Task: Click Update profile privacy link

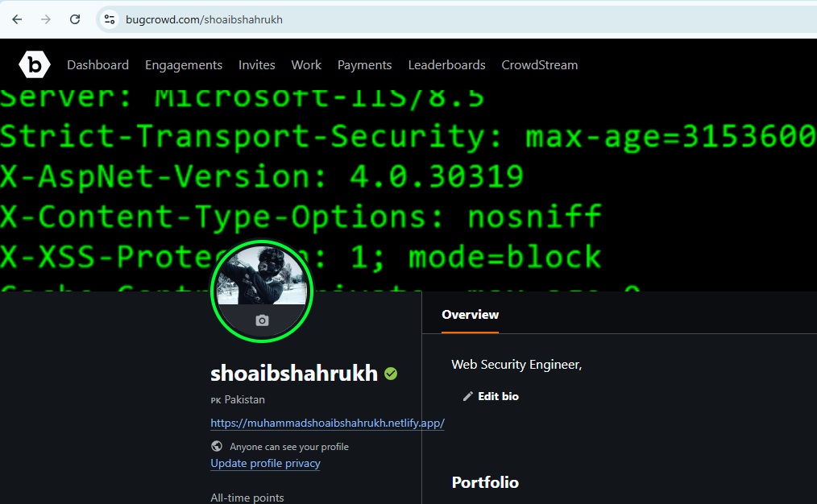Action: pyautogui.click(x=265, y=463)
